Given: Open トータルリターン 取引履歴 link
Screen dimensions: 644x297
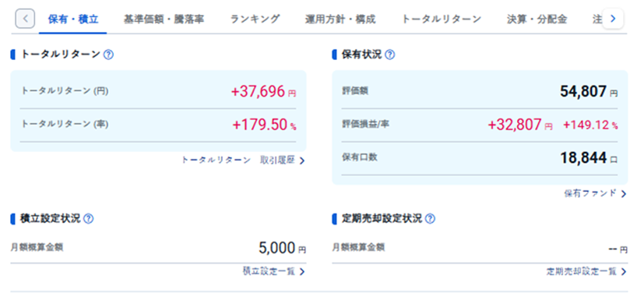Looking at the screenshot, I should click(238, 161).
